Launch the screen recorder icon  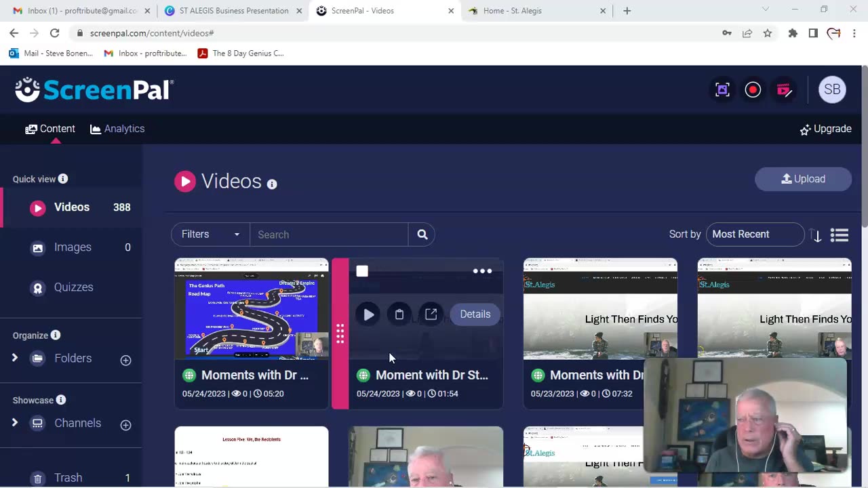click(x=753, y=89)
